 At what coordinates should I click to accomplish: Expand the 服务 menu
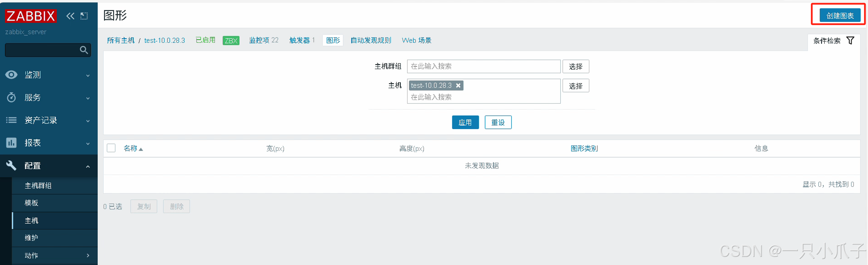point(88,98)
